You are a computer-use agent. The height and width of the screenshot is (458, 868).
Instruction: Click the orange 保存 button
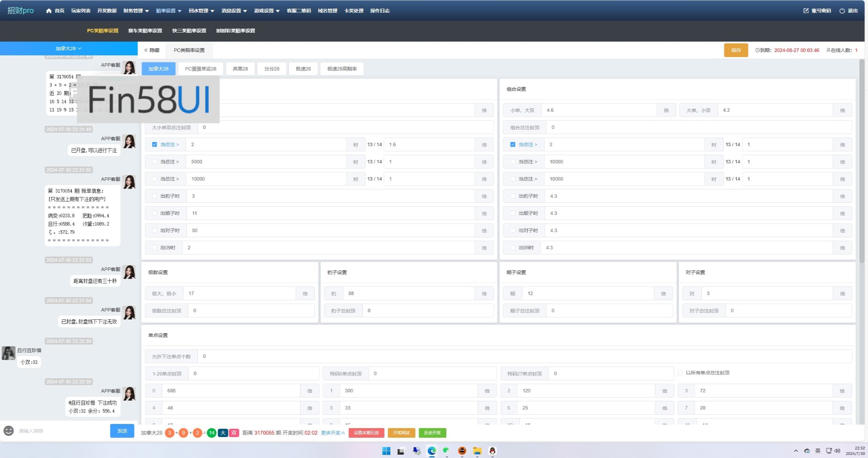tap(736, 50)
